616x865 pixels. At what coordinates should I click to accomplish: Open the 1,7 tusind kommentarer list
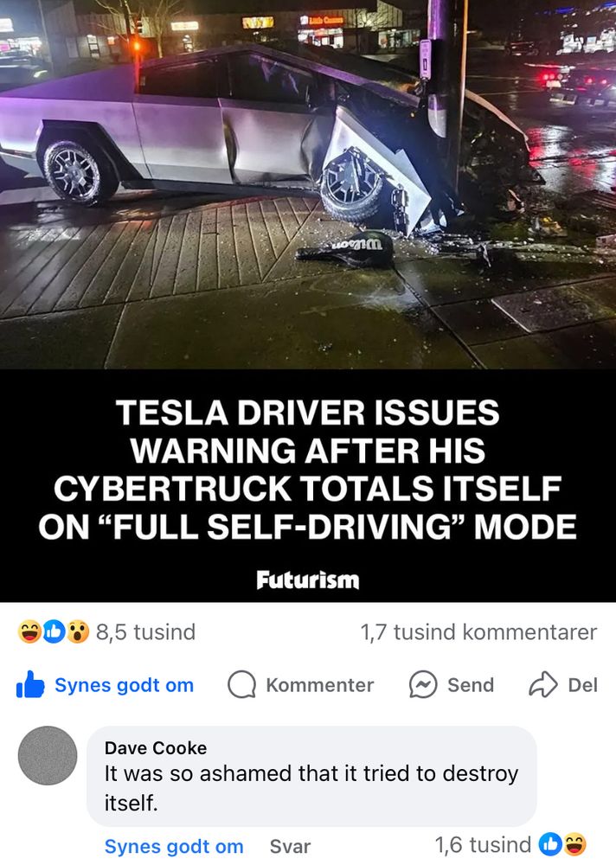tap(478, 632)
